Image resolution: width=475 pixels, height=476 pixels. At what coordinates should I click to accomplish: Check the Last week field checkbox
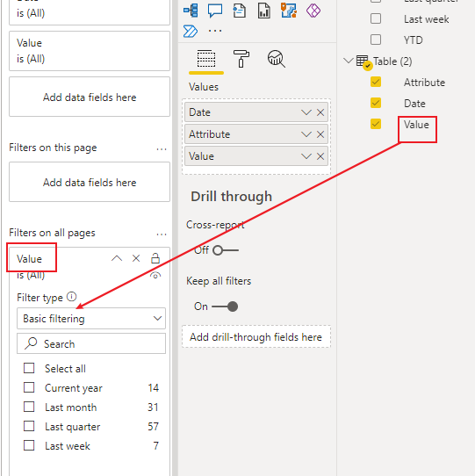pos(376,18)
